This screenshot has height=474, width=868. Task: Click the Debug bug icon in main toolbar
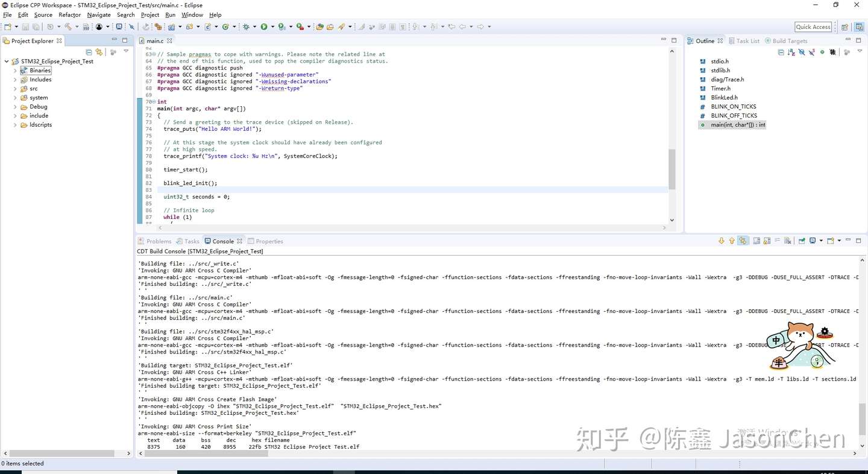click(246, 27)
